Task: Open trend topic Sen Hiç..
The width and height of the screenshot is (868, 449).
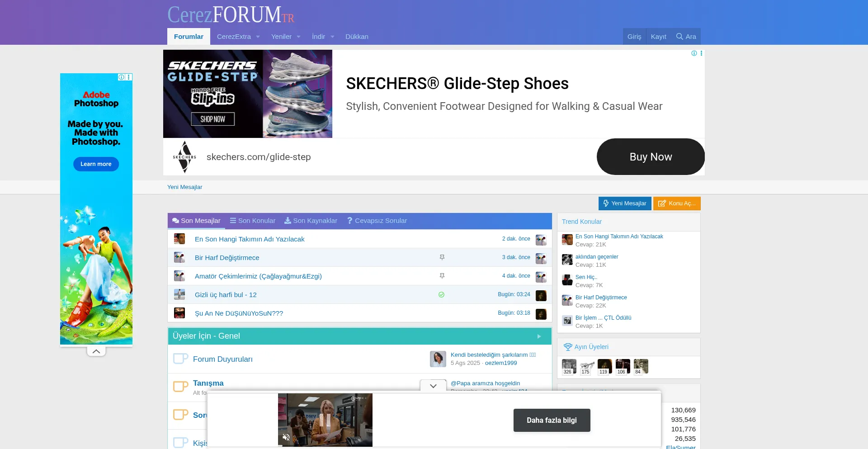Action: pos(586,277)
